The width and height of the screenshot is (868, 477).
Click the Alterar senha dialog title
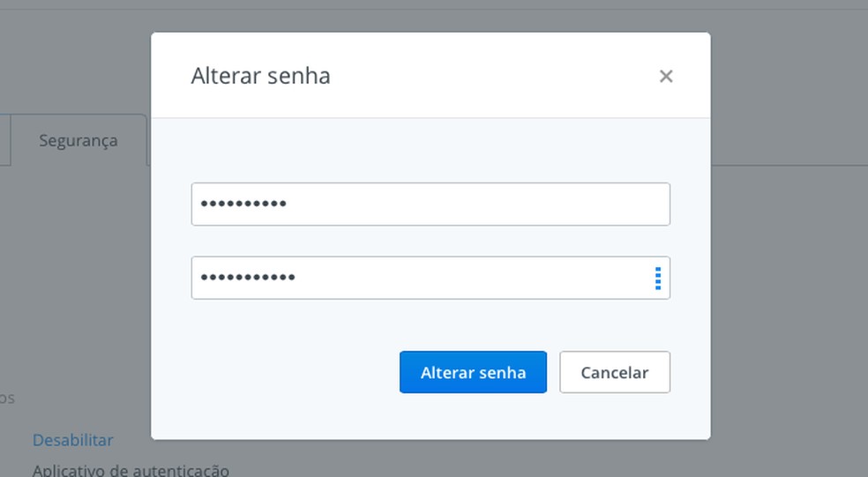click(261, 76)
